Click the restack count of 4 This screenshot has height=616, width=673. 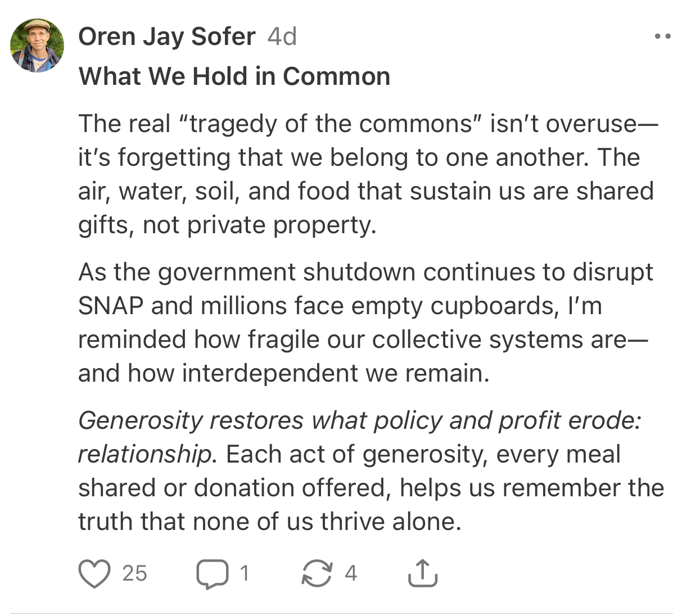pyautogui.click(x=351, y=573)
